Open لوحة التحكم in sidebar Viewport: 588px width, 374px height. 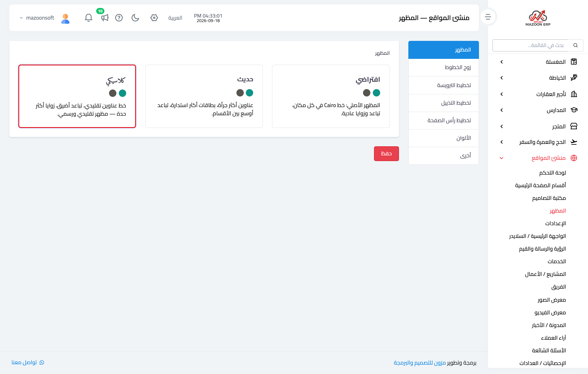[552, 173]
